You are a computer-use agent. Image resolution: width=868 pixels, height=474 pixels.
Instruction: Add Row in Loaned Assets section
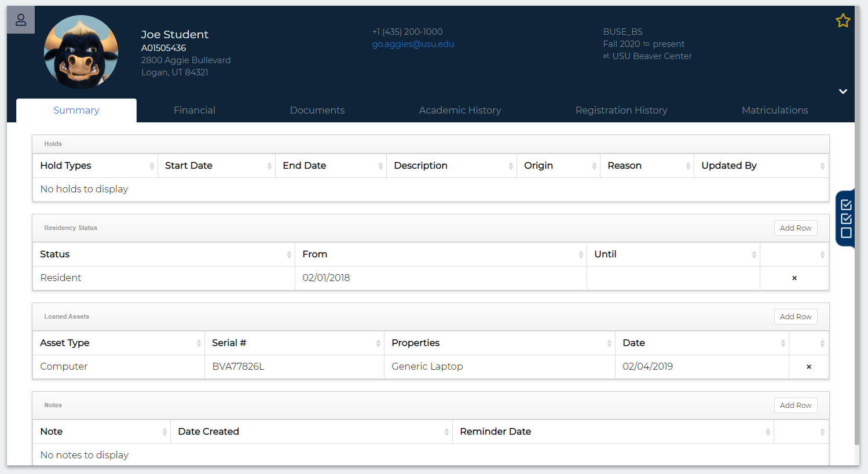[795, 317]
